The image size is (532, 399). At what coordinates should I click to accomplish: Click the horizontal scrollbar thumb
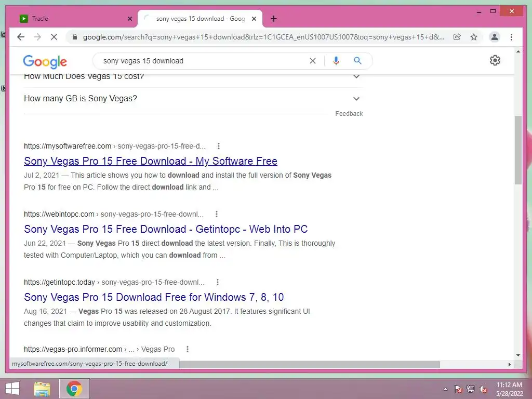click(310, 364)
